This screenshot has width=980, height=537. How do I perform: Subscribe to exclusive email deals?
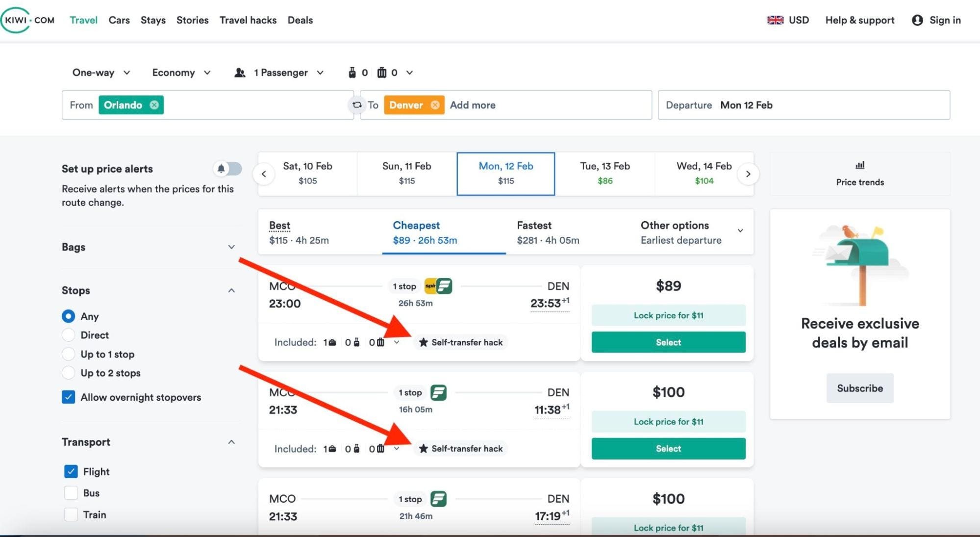point(860,388)
